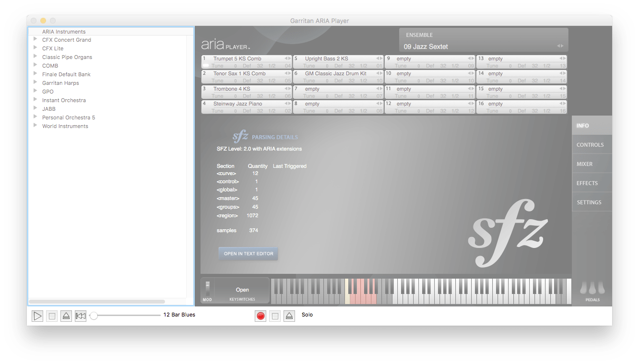639x364 pixels.
Task: Start playback with the Play button
Action: 37,316
